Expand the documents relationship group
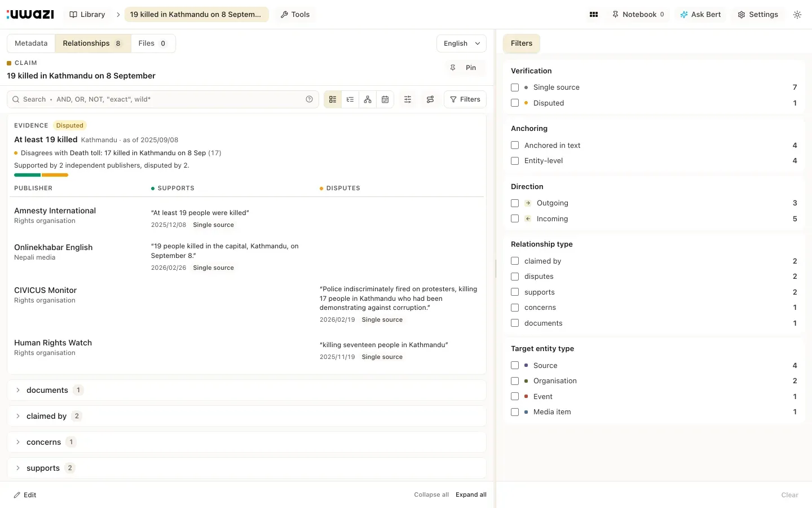Viewport: 812px width, 508px height. click(246, 390)
